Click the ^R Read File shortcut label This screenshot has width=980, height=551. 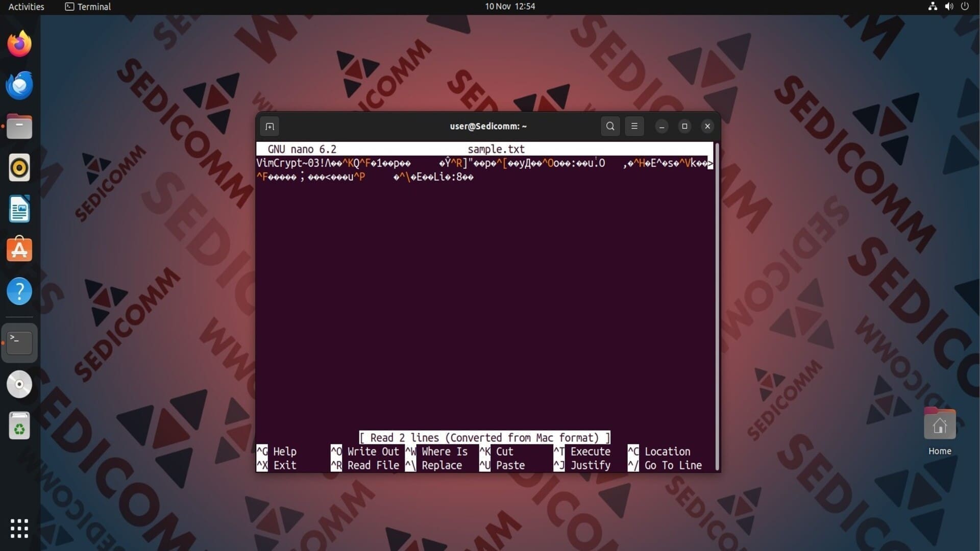click(365, 465)
